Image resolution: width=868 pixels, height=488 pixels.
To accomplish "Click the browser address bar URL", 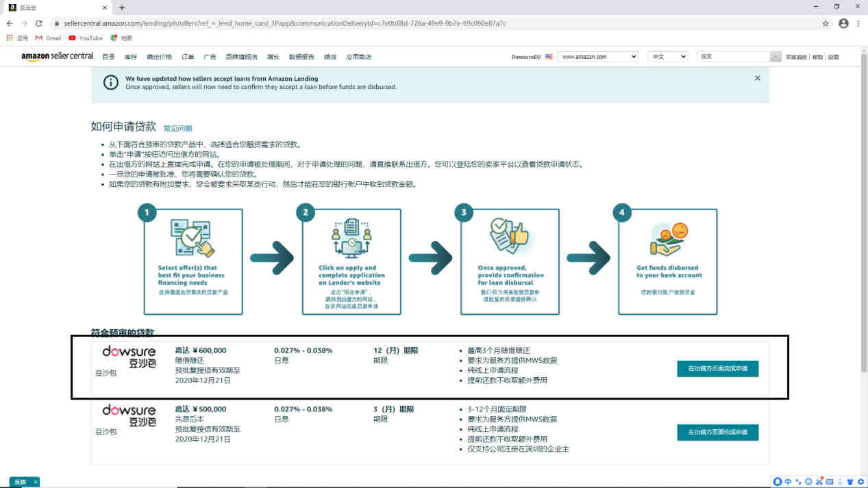I will pos(284,23).
